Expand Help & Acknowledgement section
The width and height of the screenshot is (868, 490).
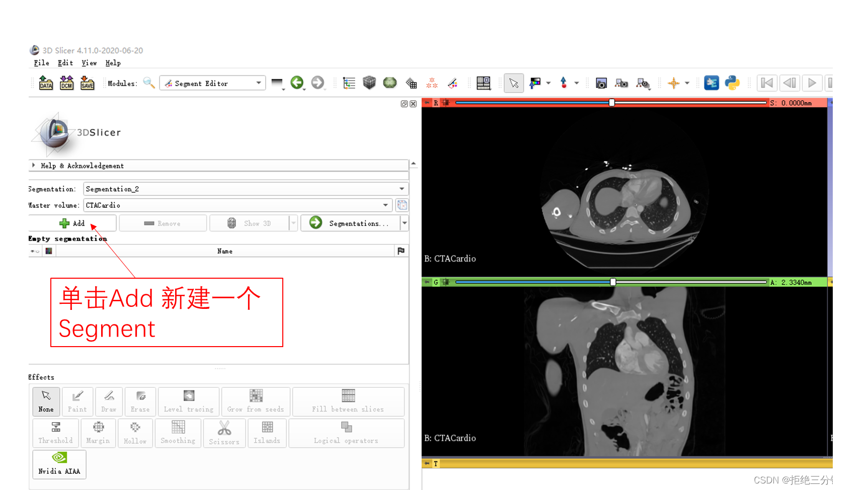point(218,166)
